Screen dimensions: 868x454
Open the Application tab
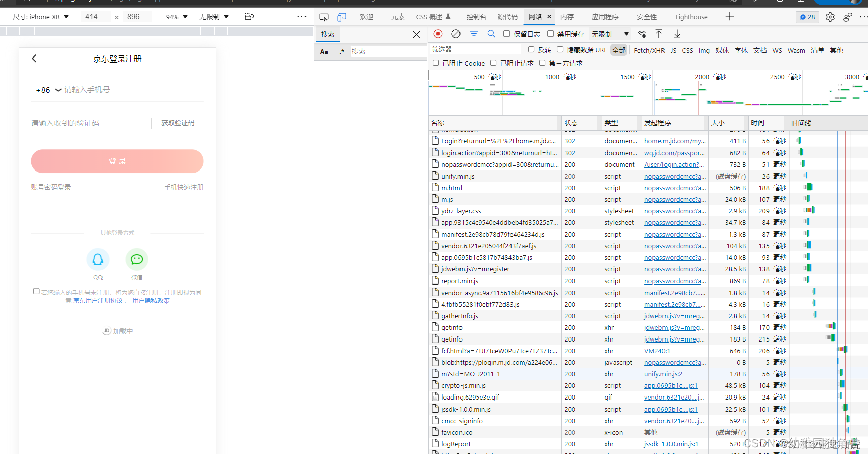pos(605,17)
